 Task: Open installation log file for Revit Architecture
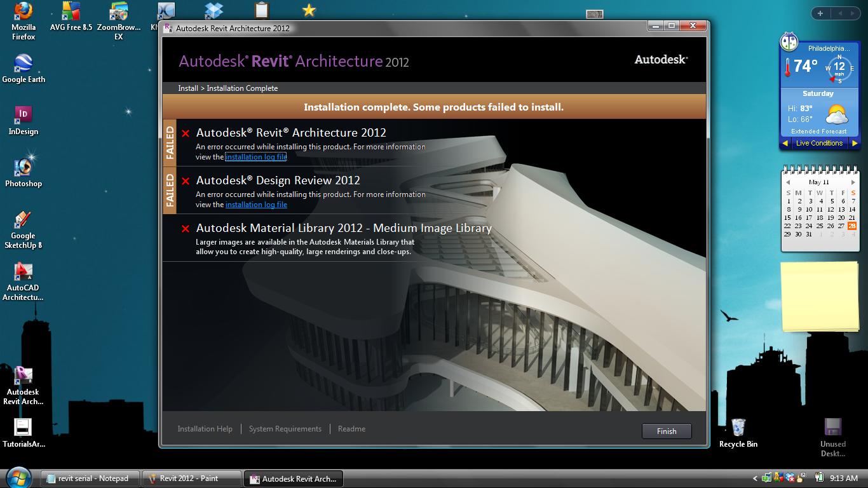[x=256, y=157]
